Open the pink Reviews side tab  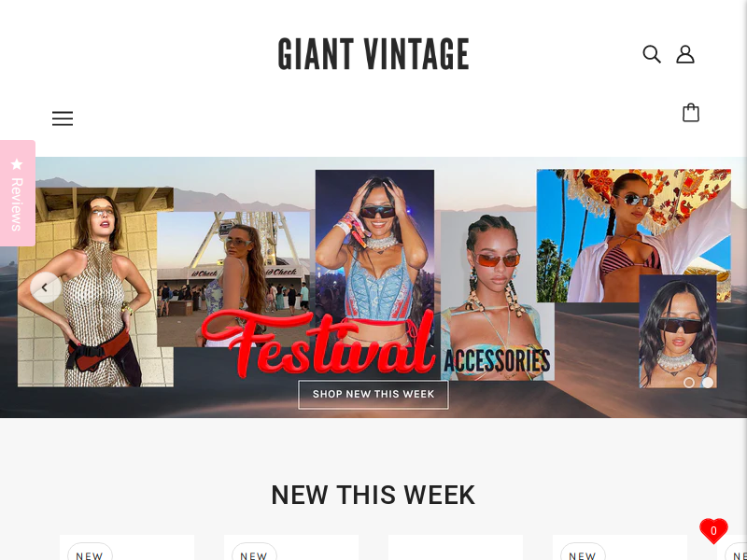(18, 193)
